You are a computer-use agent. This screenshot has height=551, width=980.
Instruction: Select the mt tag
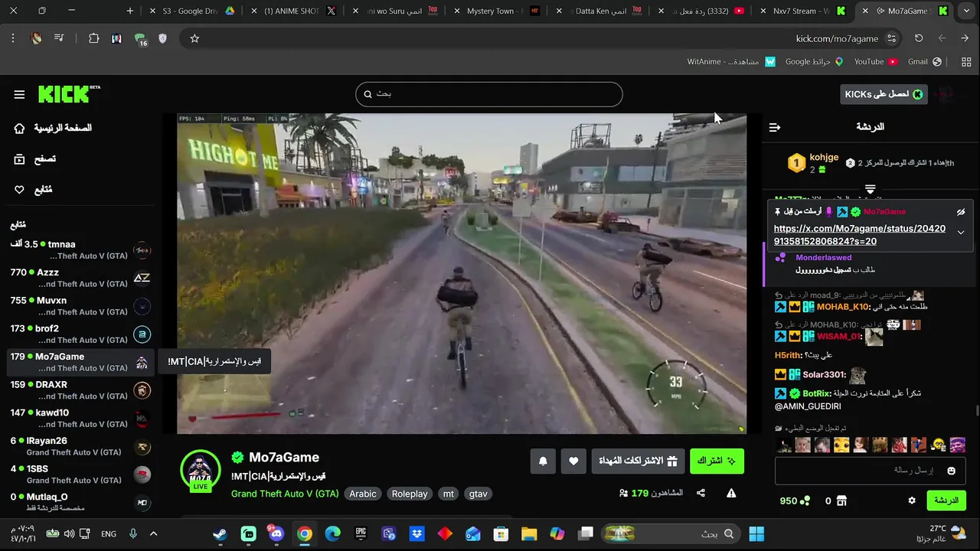pyautogui.click(x=449, y=494)
